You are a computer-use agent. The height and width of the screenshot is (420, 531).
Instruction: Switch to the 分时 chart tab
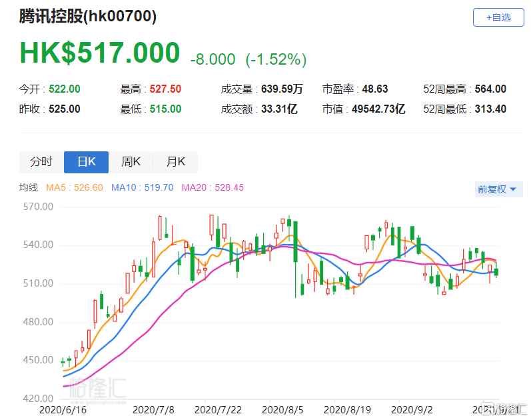pos(41,162)
